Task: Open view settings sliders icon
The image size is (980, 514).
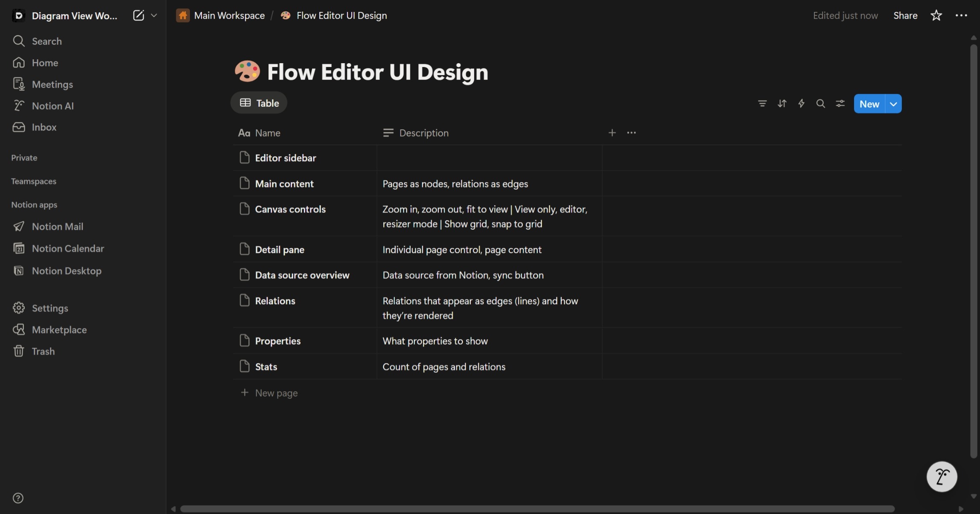Action: point(840,104)
